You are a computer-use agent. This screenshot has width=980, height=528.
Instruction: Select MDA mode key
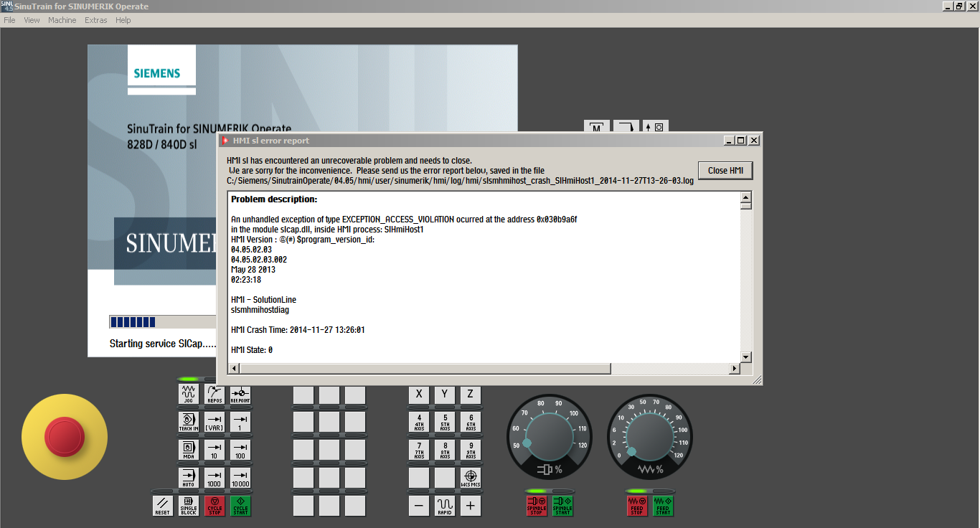point(189,450)
